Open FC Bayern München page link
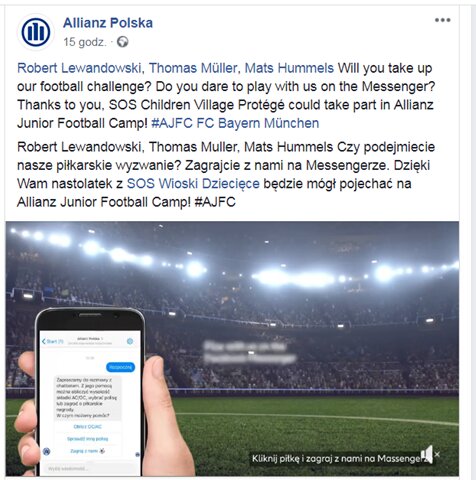 258,123
